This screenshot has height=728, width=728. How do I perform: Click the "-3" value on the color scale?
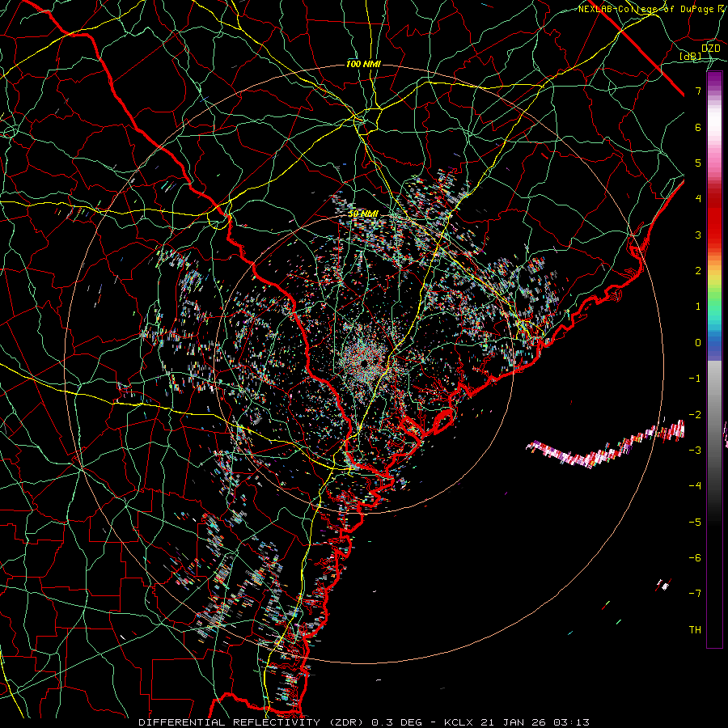pos(695,450)
